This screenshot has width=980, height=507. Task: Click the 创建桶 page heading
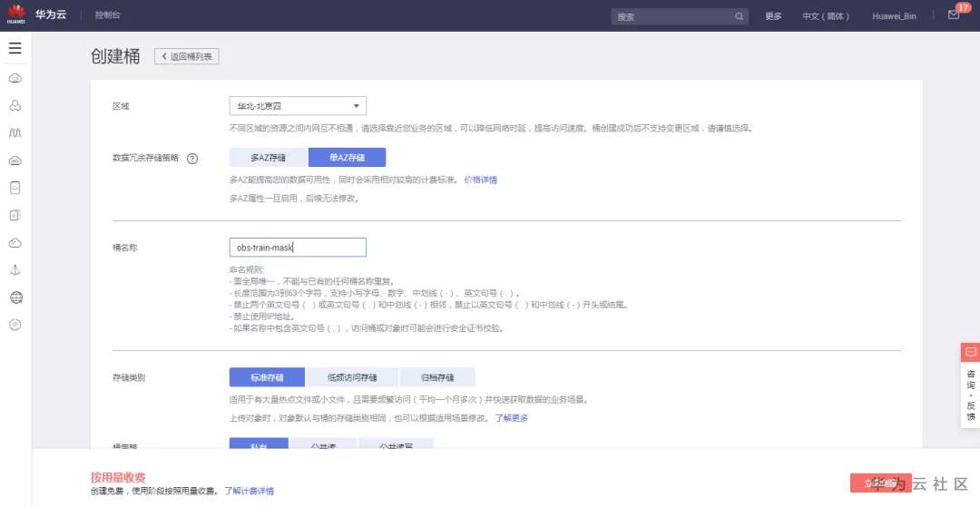(115, 56)
